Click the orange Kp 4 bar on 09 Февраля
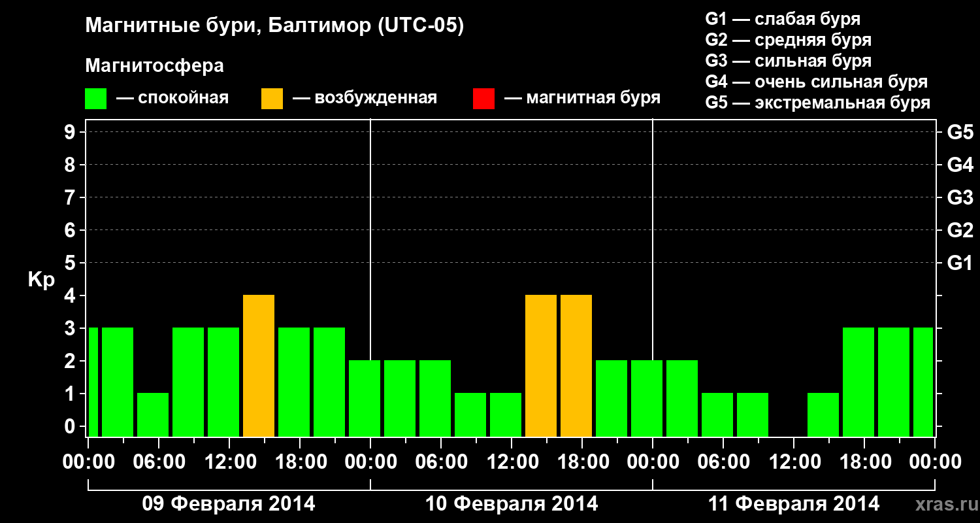The image size is (980, 523). coord(259,366)
